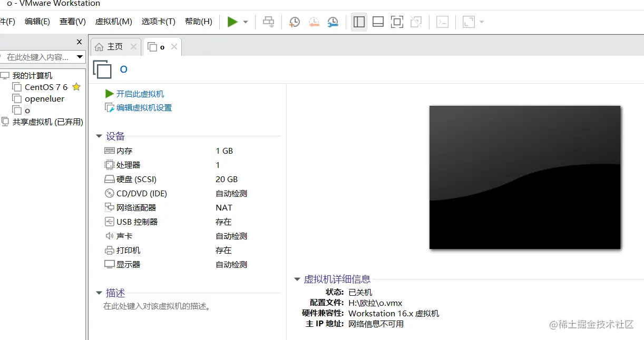Collapse the 设备 section
The image size is (644, 340).
point(99,136)
